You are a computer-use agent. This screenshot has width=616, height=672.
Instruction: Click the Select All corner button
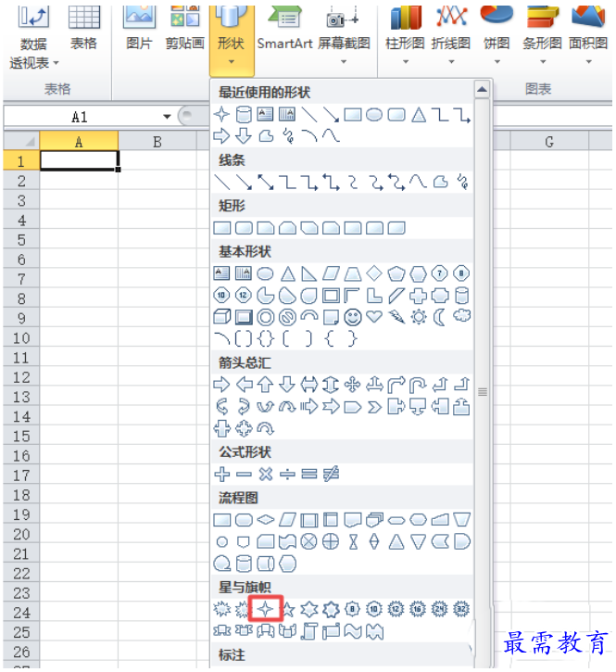point(21,141)
